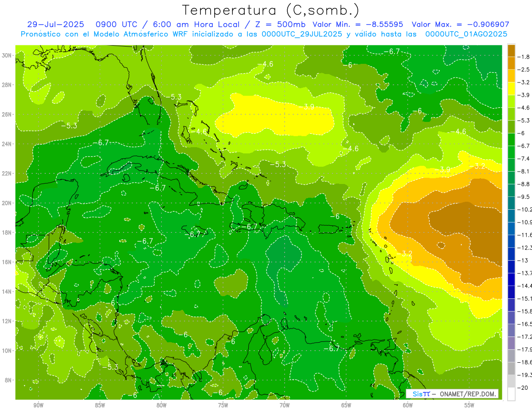
Task: Click the "-15.8" color bar label
Action: (525, 311)
